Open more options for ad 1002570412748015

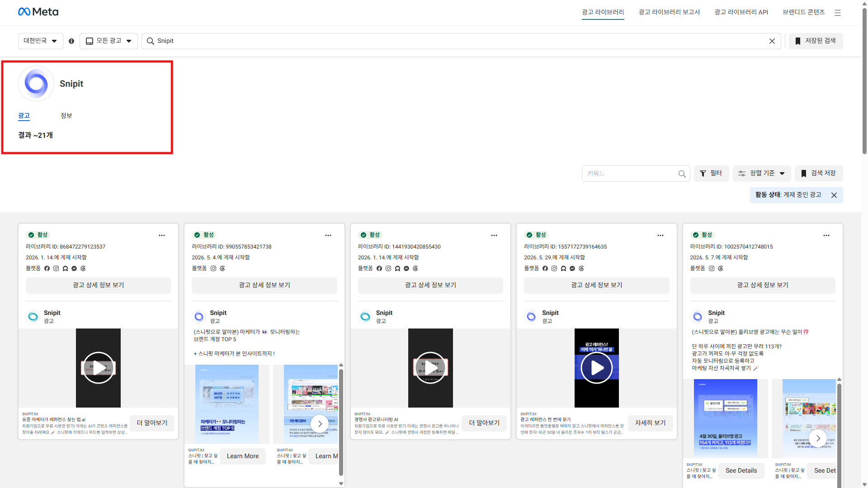[826, 235]
